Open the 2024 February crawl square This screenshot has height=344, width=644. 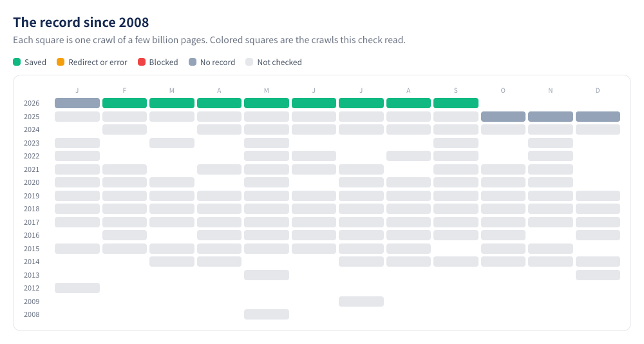(124, 129)
